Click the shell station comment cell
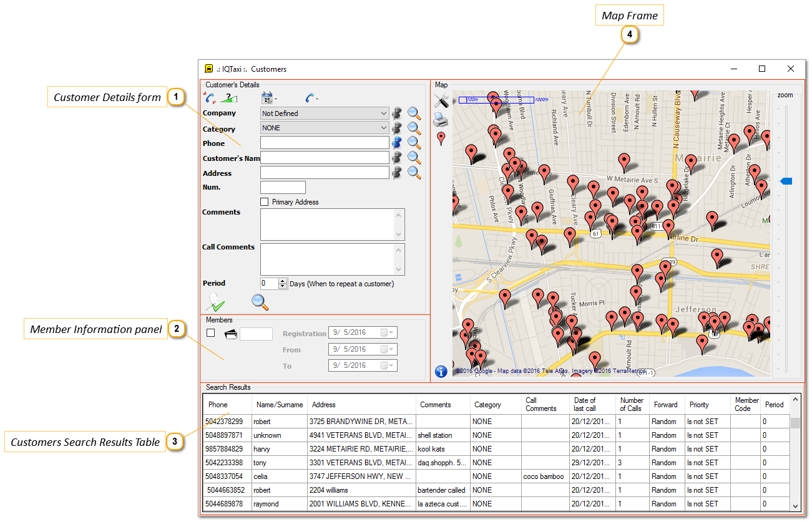The width and height of the screenshot is (812, 522). (x=443, y=435)
